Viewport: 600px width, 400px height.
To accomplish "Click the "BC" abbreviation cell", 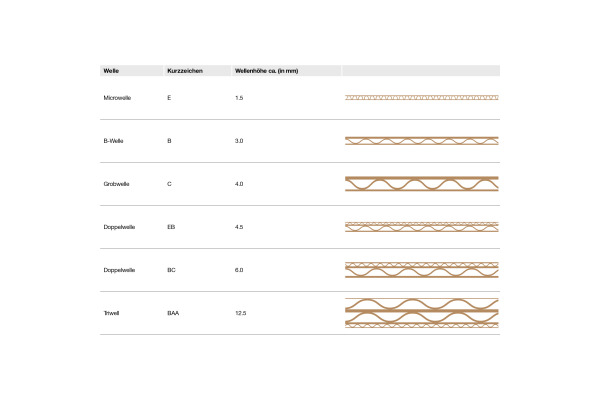I will [172, 270].
